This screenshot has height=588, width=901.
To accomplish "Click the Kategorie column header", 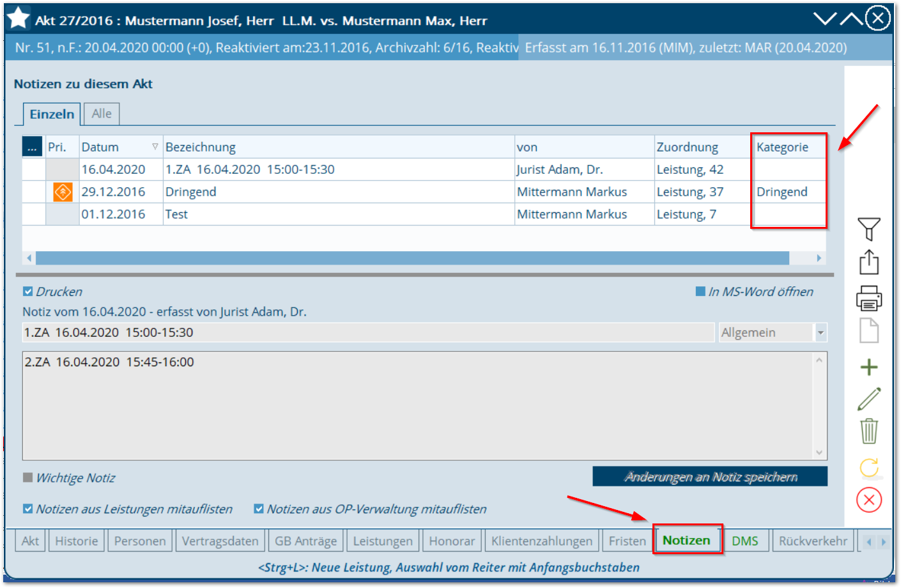I will pyautogui.click(x=789, y=147).
